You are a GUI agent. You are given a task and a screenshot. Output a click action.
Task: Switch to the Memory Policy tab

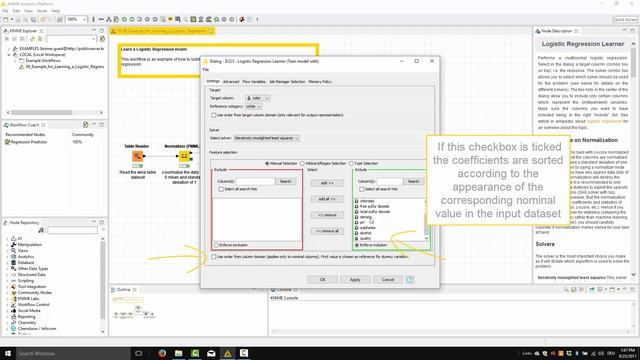click(320, 82)
